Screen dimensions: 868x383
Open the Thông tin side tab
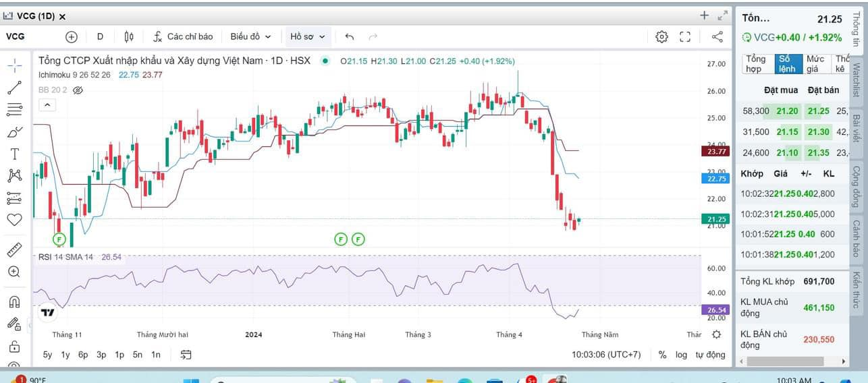[x=856, y=31]
